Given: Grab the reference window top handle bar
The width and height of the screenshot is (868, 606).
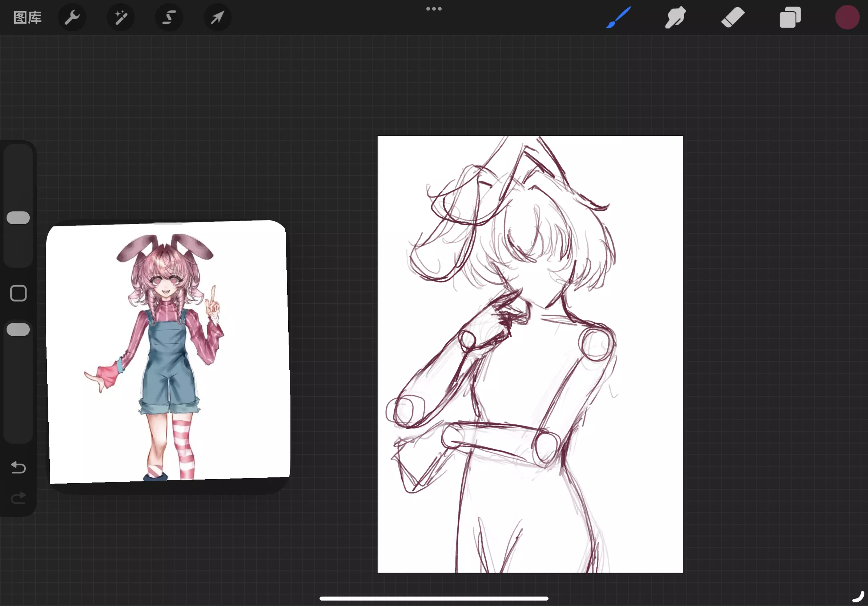Looking at the screenshot, I should (168, 224).
